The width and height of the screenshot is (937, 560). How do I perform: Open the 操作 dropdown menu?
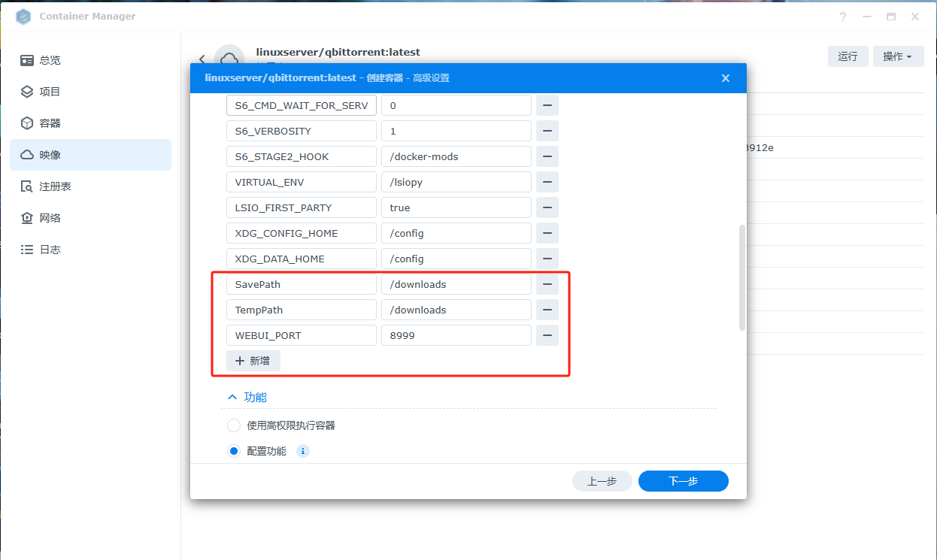point(898,56)
